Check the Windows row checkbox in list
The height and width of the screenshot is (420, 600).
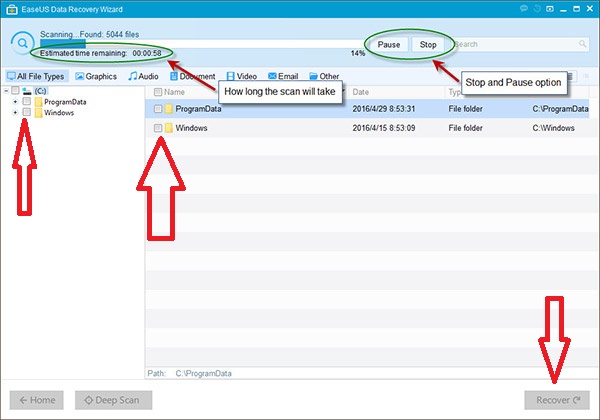158,128
